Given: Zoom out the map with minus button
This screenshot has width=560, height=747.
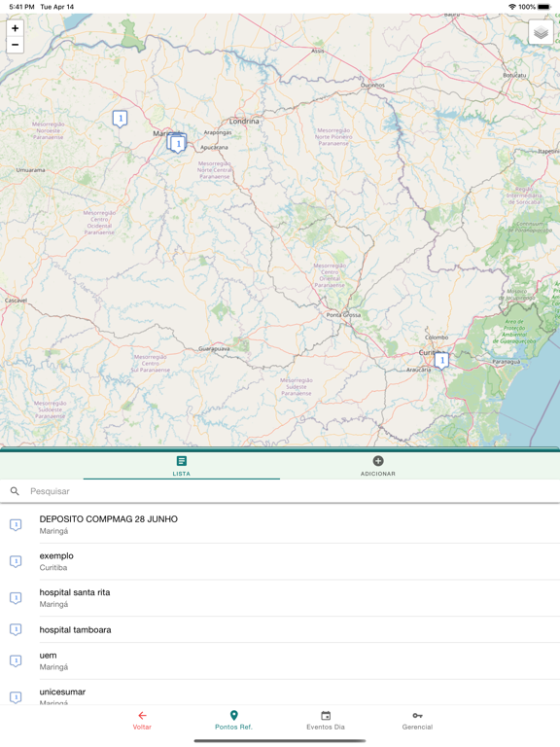Looking at the screenshot, I should point(15,45).
